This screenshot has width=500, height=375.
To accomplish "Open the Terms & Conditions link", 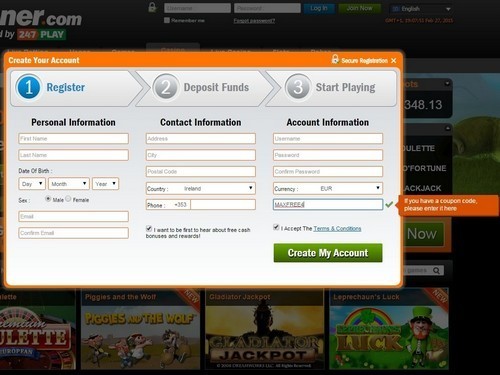I will tap(337, 229).
